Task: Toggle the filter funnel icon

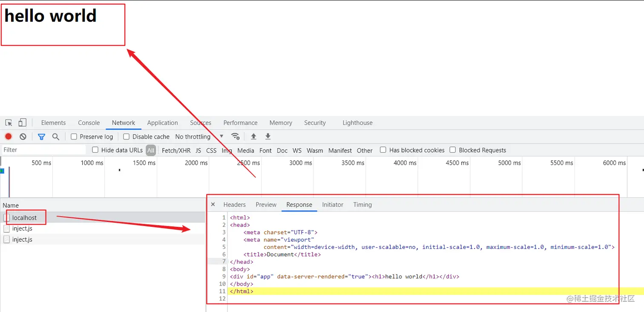Action: pyautogui.click(x=41, y=136)
